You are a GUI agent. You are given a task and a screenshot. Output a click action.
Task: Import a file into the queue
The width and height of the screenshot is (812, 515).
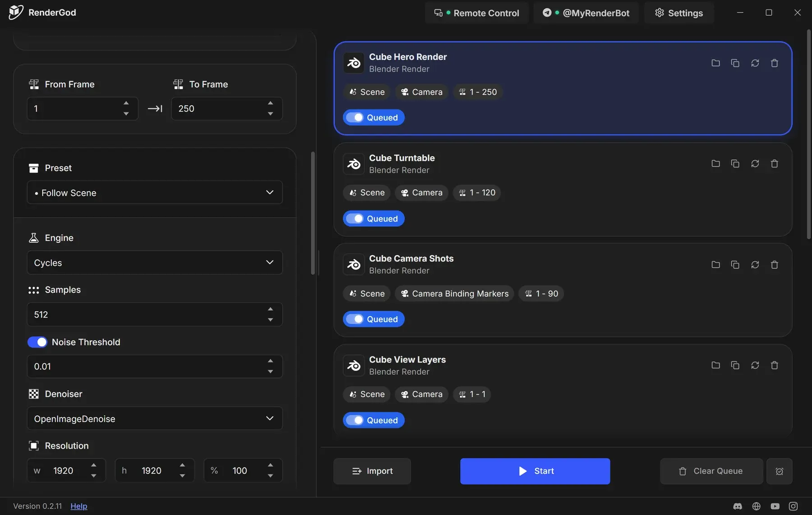(372, 471)
